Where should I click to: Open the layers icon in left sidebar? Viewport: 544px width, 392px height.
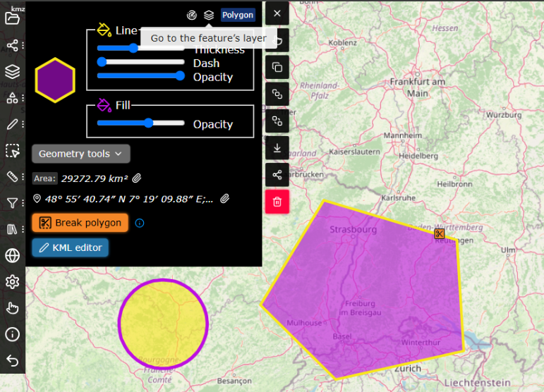[x=12, y=72]
